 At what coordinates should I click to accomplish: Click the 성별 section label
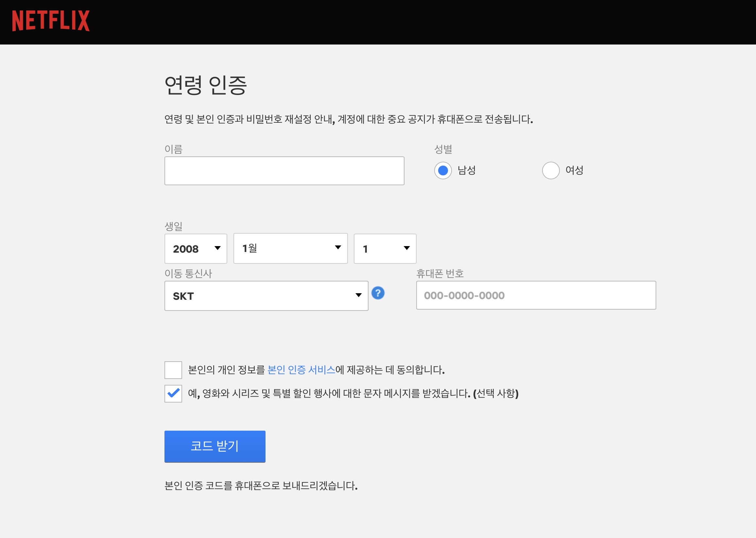(444, 150)
